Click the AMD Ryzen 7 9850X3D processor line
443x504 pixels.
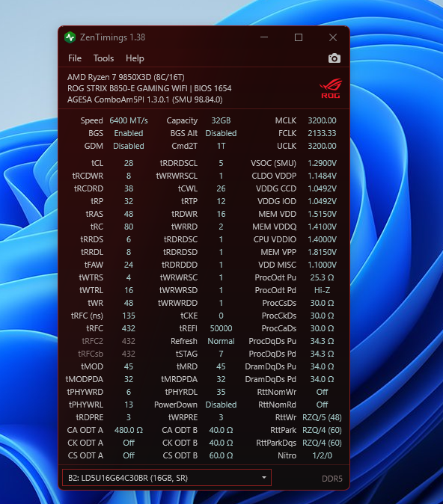[126, 77]
